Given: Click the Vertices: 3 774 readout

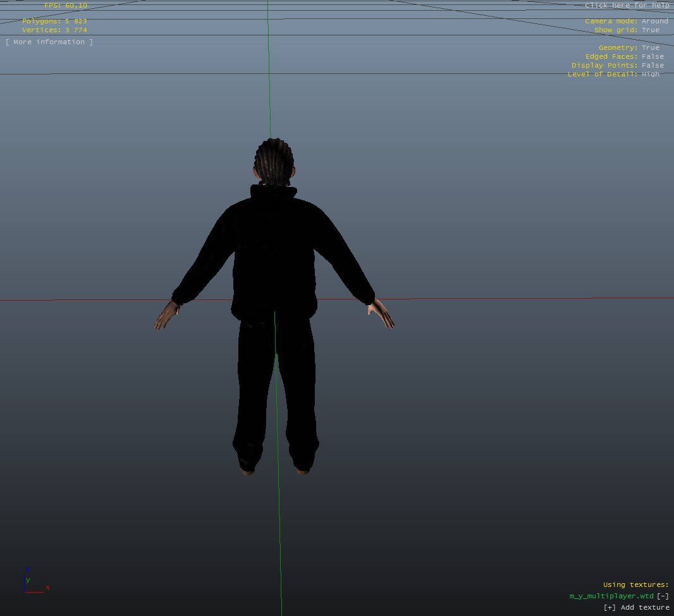Looking at the screenshot, I should (x=54, y=30).
